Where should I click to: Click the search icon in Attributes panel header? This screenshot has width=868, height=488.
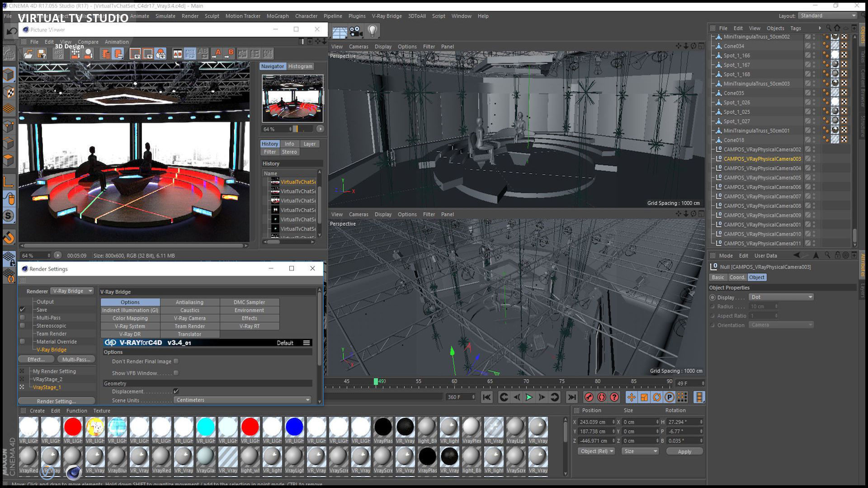(827, 255)
